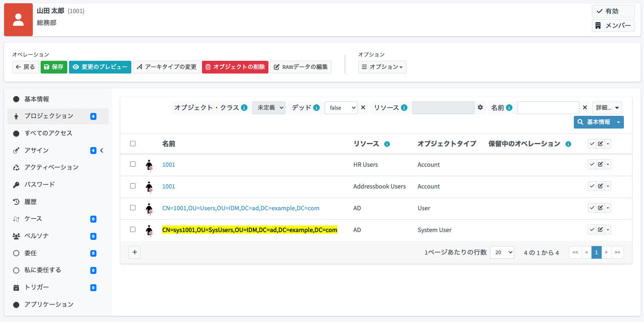Open the アクティベーション side menu item

click(x=58, y=167)
